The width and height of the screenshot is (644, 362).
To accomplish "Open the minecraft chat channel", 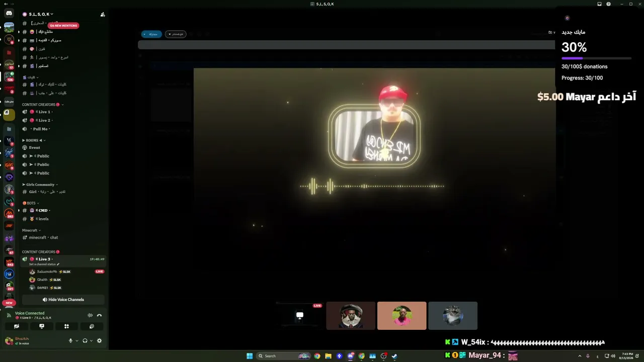I will coord(63,237).
